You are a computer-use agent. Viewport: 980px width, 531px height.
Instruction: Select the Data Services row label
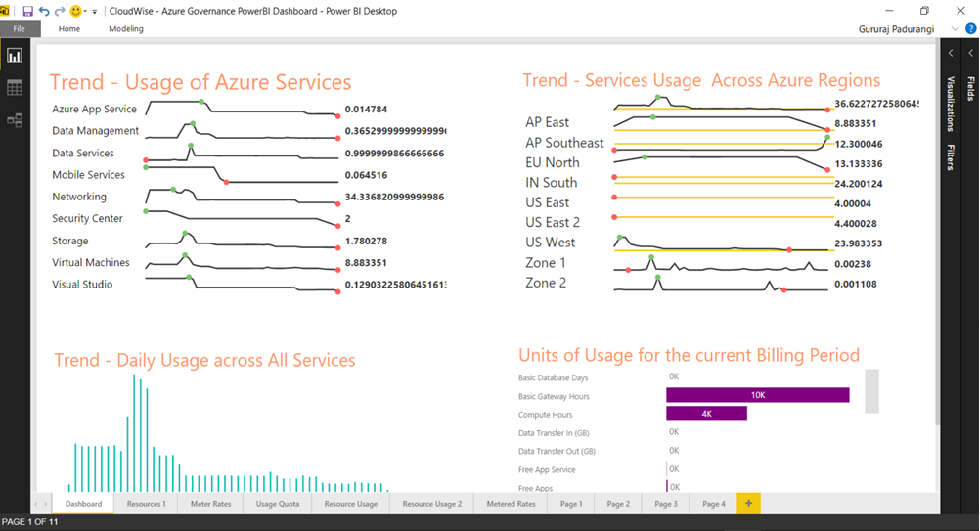point(83,154)
